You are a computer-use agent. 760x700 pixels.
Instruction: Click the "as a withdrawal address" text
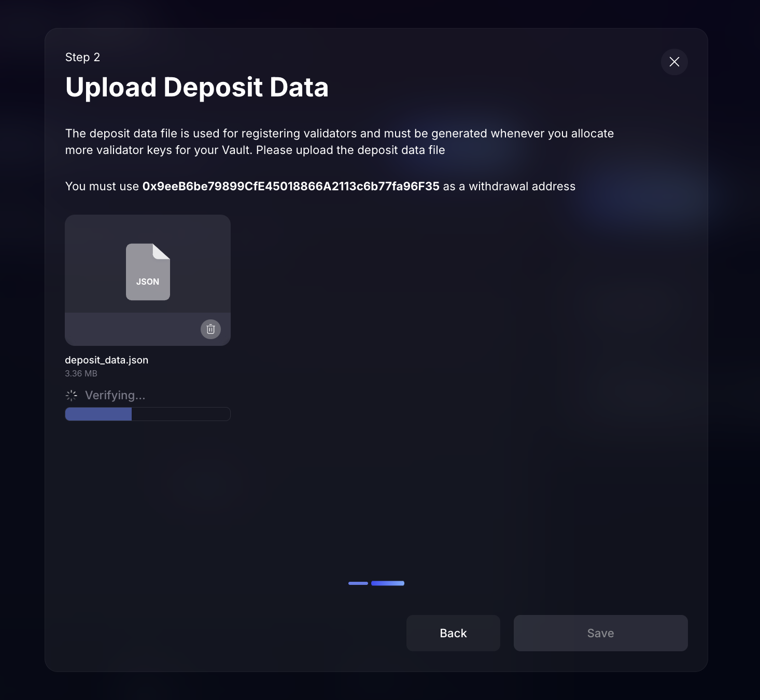[x=509, y=187]
